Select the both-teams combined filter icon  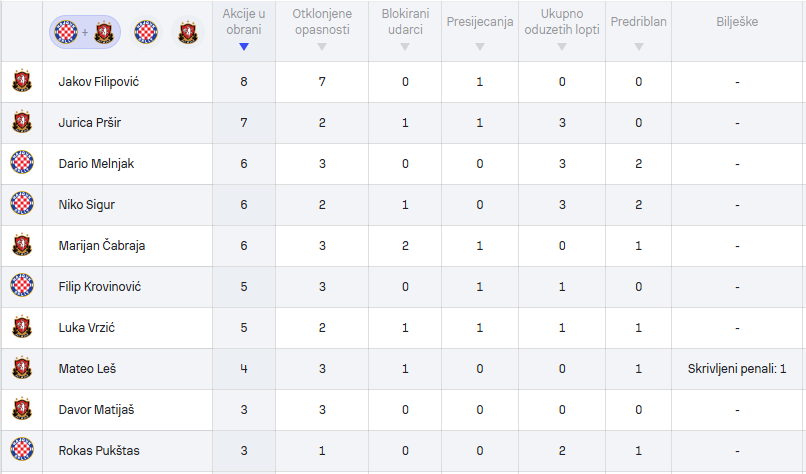pos(85,32)
